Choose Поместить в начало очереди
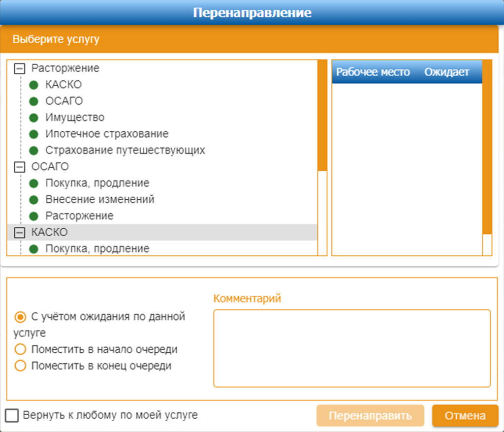The image size is (504, 432). pyautogui.click(x=20, y=349)
